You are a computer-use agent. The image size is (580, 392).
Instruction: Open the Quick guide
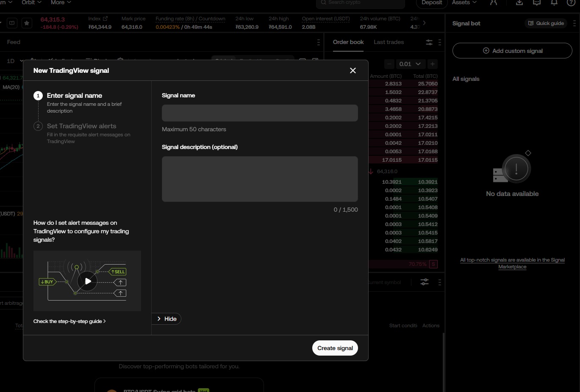click(x=546, y=23)
